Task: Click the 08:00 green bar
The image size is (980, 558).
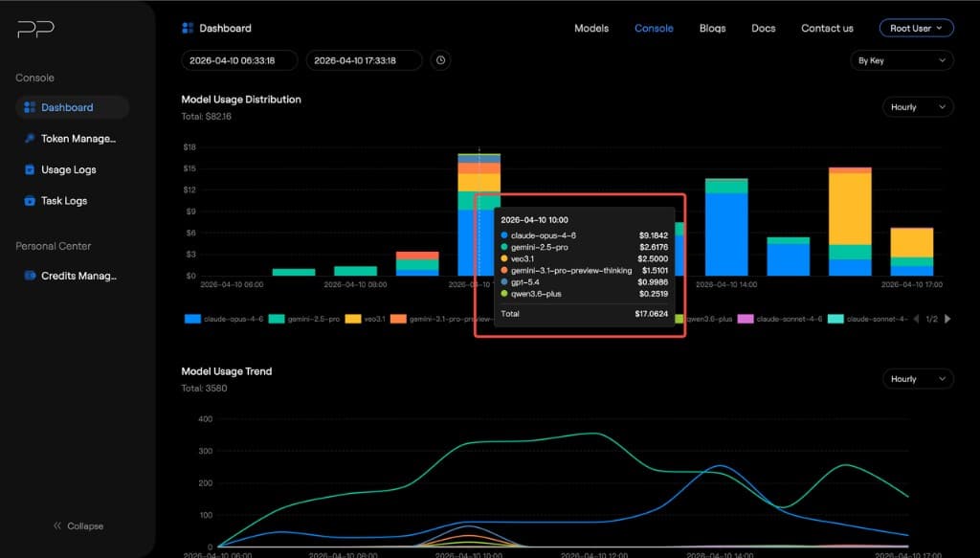Action: [x=356, y=271]
